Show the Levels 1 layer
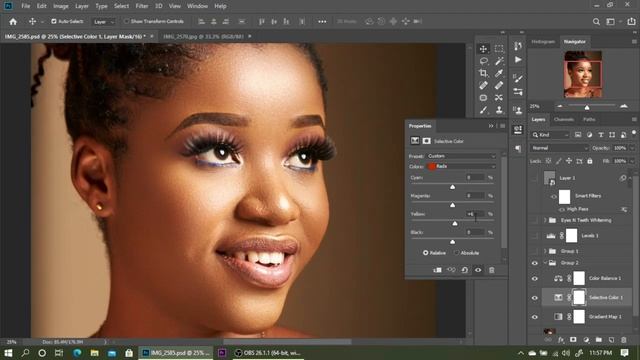Screen dimensions: 640x360 click(535, 236)
